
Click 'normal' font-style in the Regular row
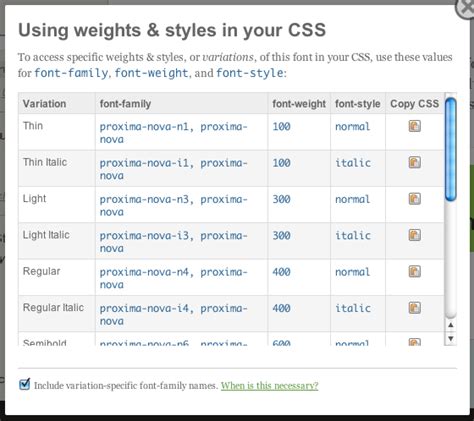353,272
